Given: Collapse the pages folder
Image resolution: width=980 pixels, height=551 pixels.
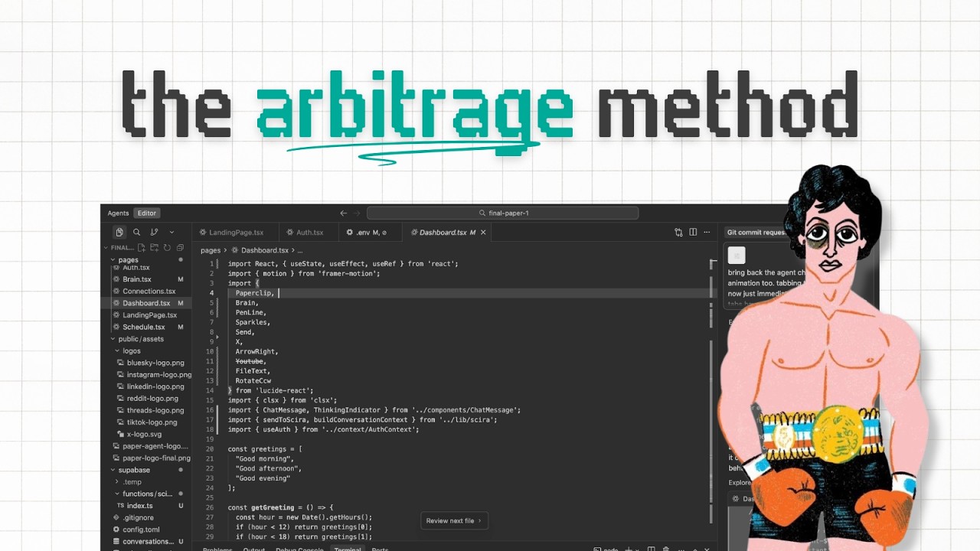Looking at the screenshot, I should (x=145, y=260).
